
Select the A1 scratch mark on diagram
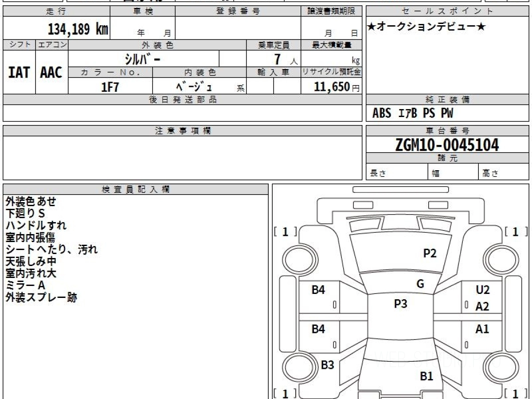point(482,329)
